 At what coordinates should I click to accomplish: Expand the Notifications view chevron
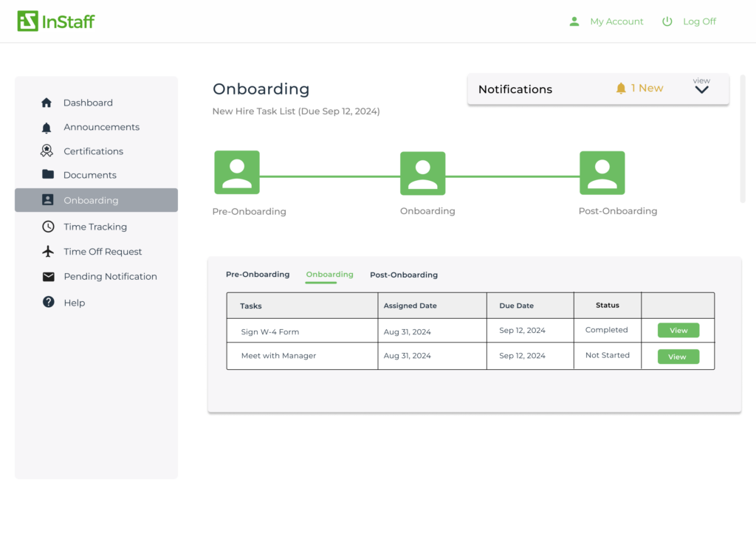701,89
